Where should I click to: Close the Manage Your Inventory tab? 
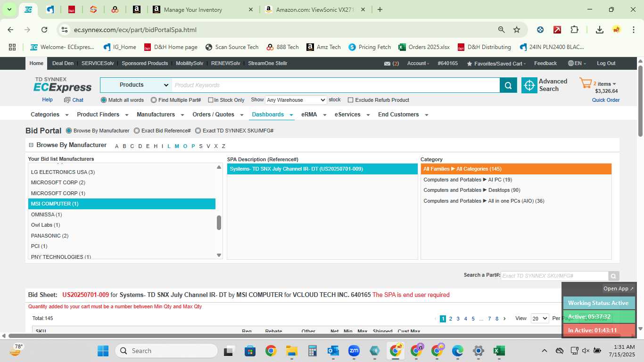coord(251,9)
